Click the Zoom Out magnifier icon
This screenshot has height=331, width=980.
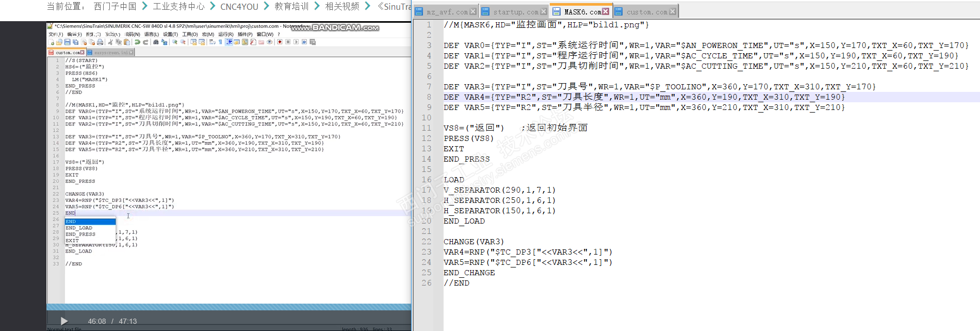[183, 42]
